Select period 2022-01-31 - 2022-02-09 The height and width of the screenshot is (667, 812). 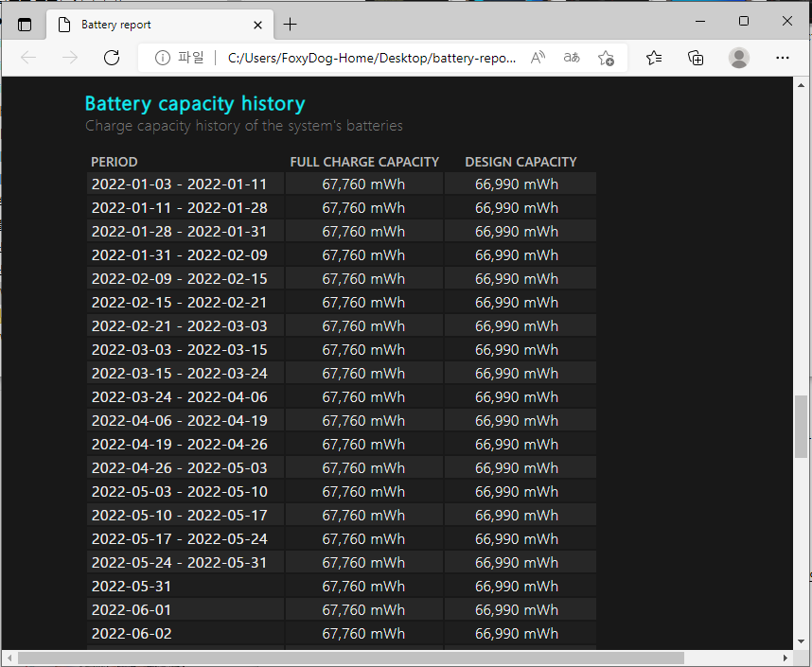point(179,255)
